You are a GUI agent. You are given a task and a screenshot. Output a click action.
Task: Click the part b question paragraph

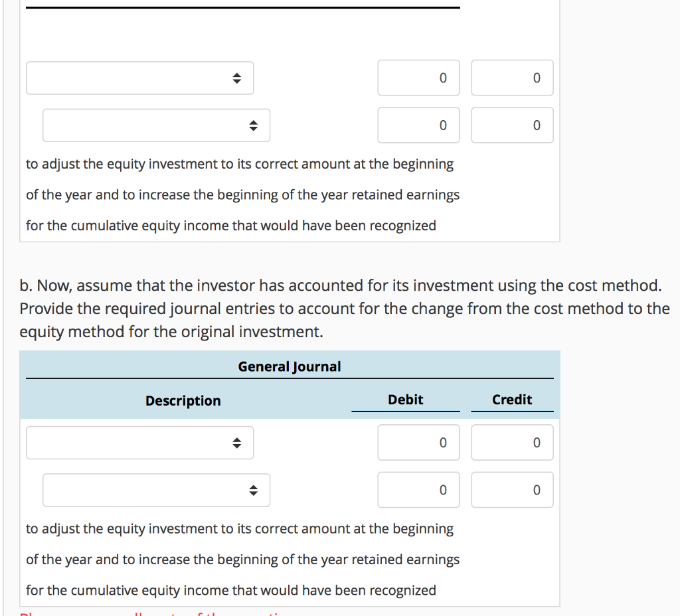344,309
